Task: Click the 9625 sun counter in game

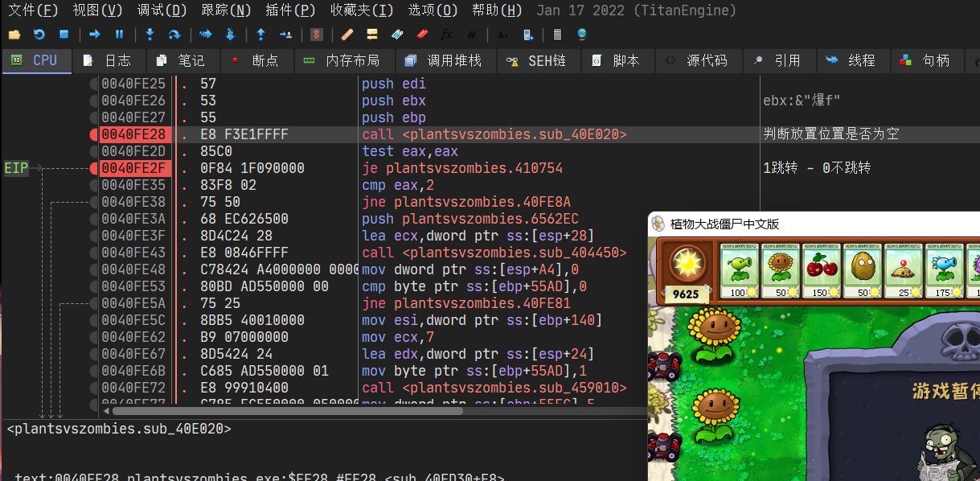Action: point(686,294)
